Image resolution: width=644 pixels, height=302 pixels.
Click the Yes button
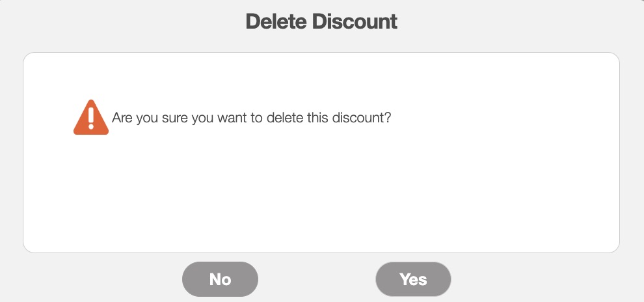[x=413, y=279]
